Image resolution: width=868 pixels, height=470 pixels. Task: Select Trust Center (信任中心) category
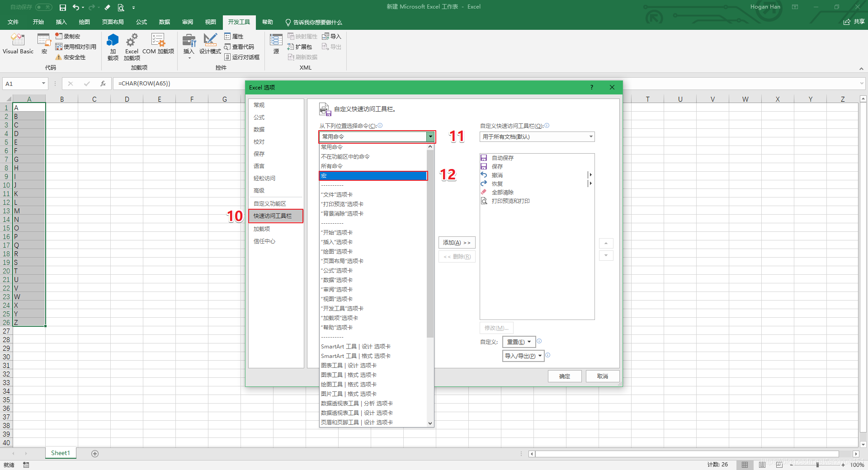click(276, 241)
